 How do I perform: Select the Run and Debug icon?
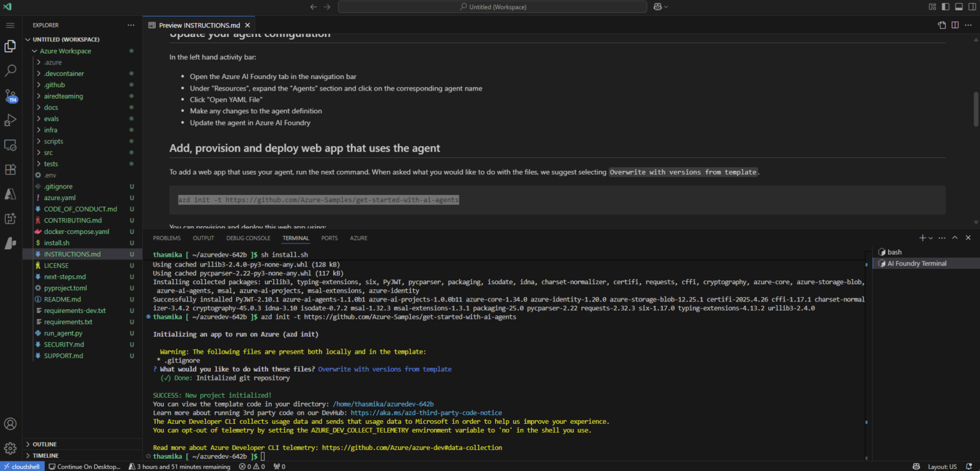pos(10,120)
